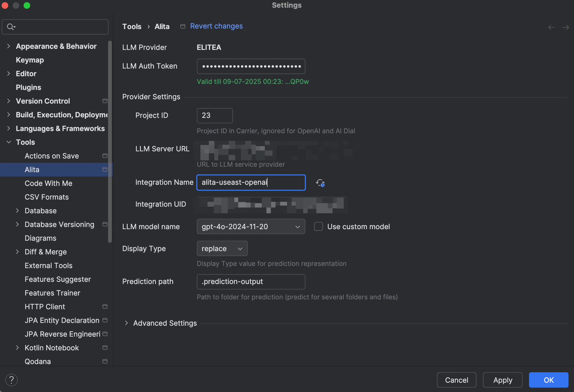Click project icon beside Qodana
Screen dimensions: 574x392
tap(105, 361)
